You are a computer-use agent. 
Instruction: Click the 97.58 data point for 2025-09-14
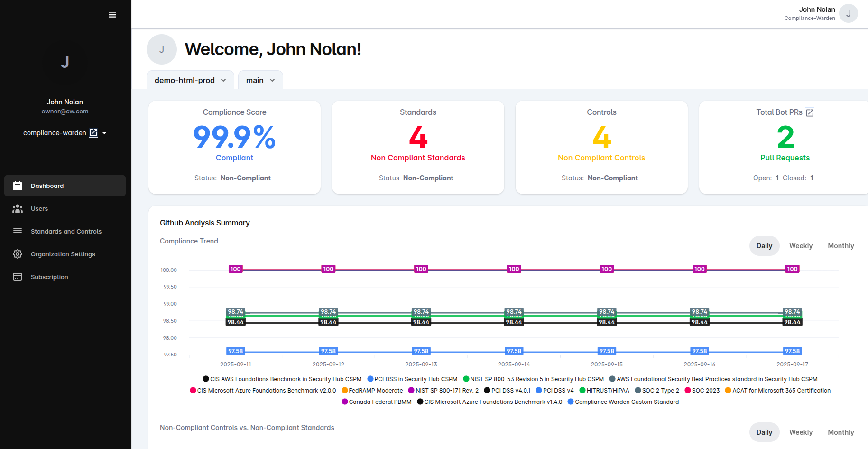[514, 351]
